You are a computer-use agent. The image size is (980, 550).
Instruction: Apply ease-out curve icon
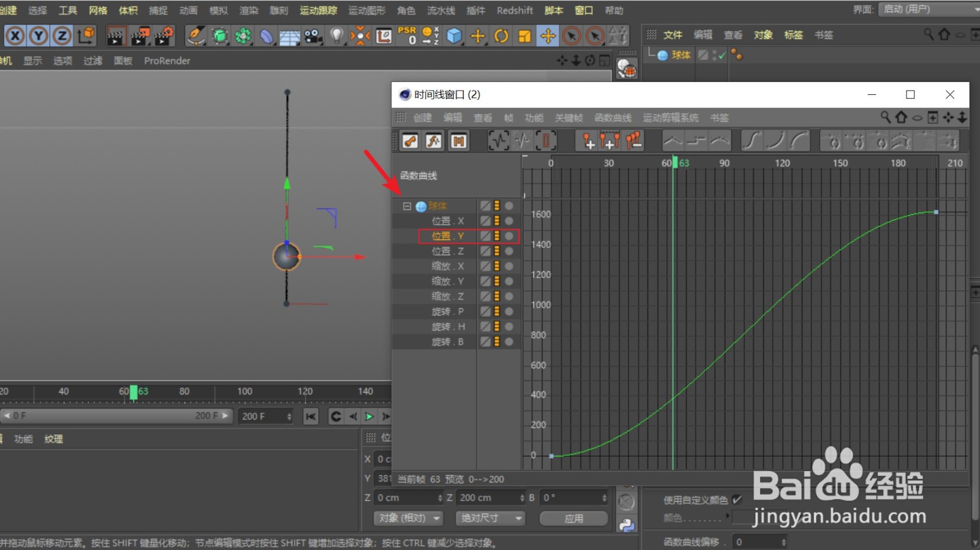(799, 141)
